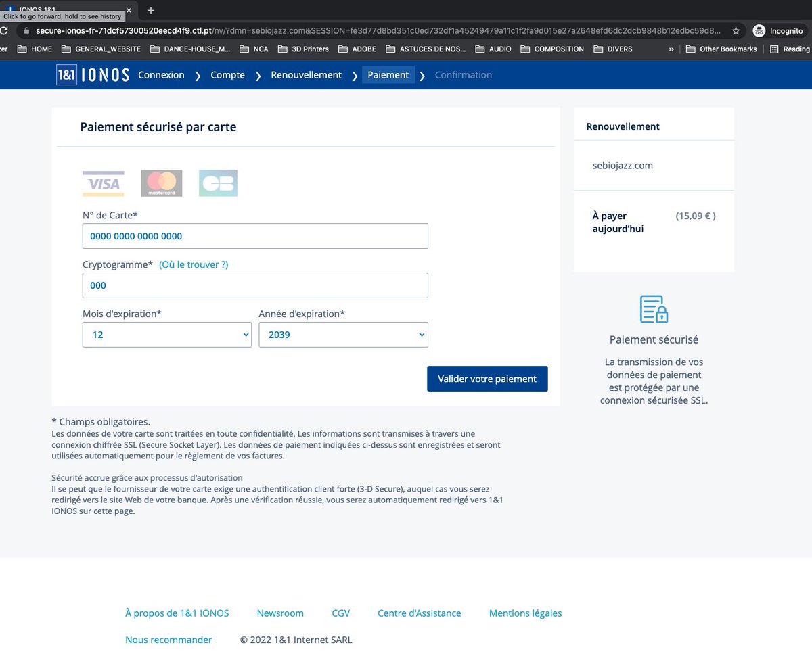Screen dimensions: 812x660
Task: Click the Cryptogramme input field
Action: (255, 285)
